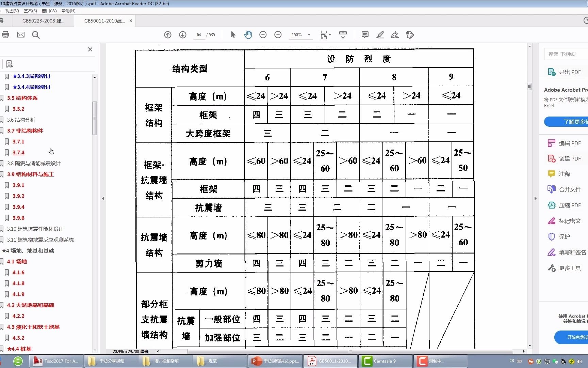
Task: Open More Tools (更多工具)
Action: click(x=565, y=268)
